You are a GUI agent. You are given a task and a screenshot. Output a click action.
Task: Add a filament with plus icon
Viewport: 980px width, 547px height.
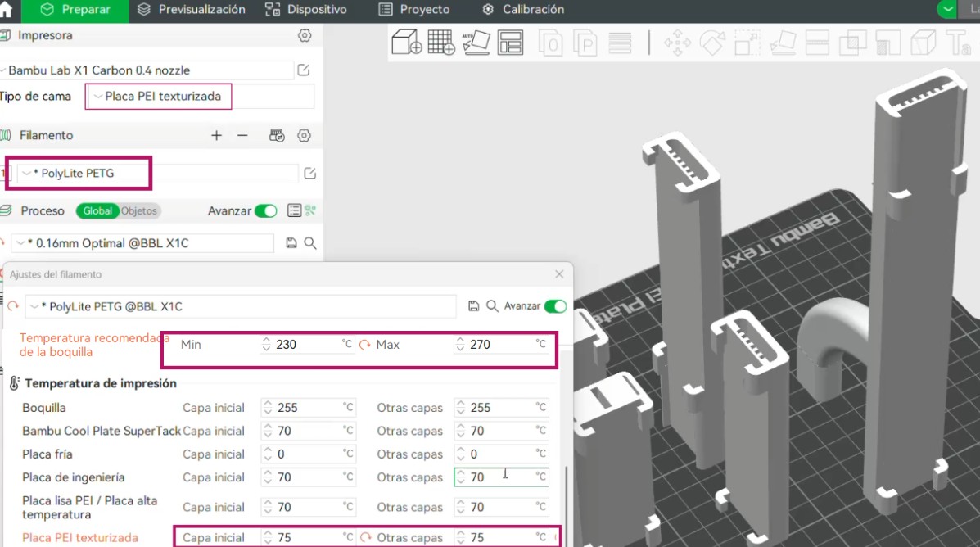216,136
